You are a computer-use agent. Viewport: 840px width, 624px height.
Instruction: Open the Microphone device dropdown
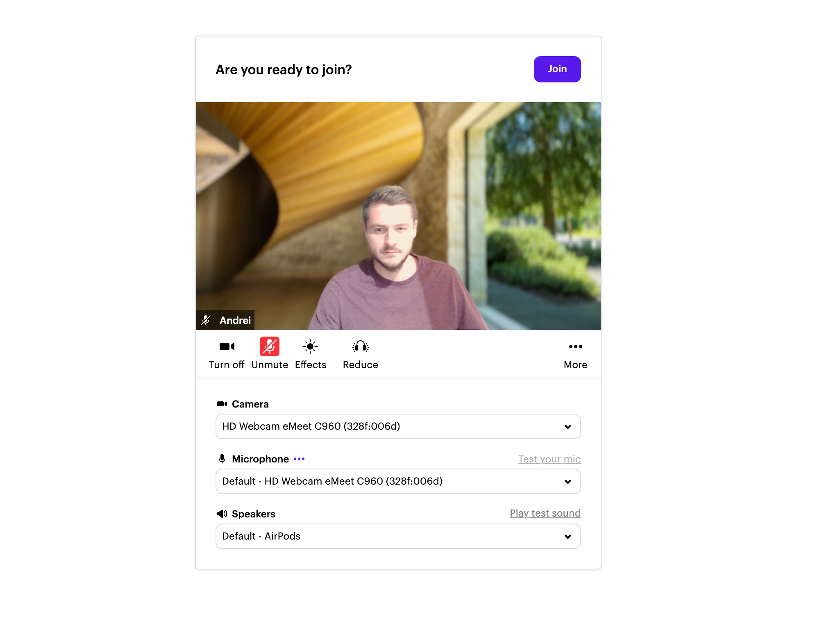point(398,481)
